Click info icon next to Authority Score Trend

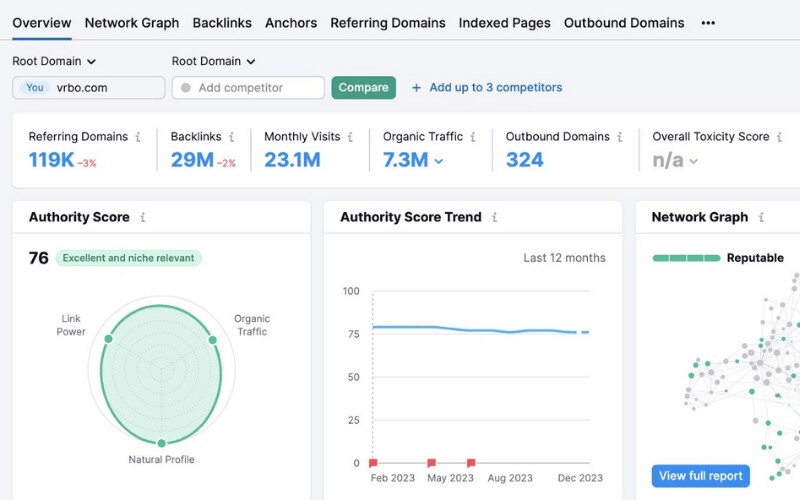pos(494,217)
